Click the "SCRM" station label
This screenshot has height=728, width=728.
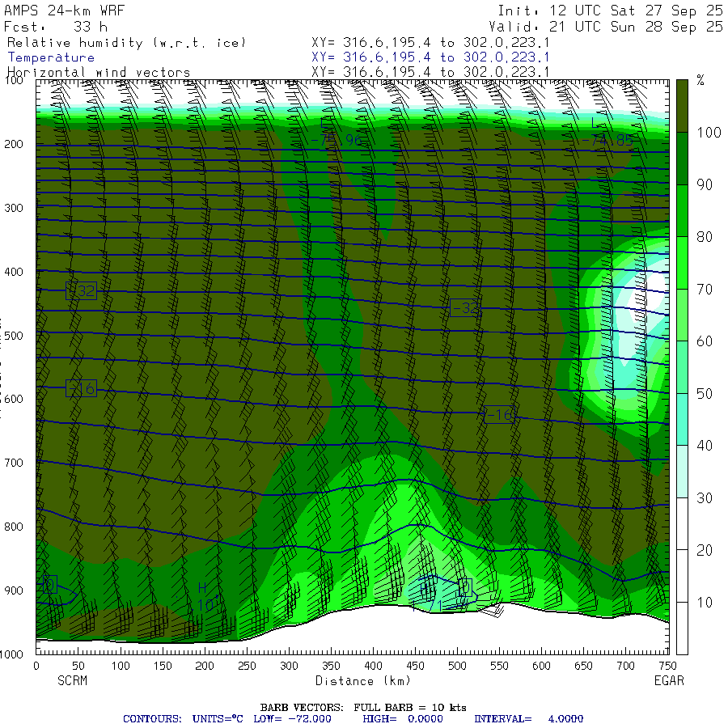(73, 680)
